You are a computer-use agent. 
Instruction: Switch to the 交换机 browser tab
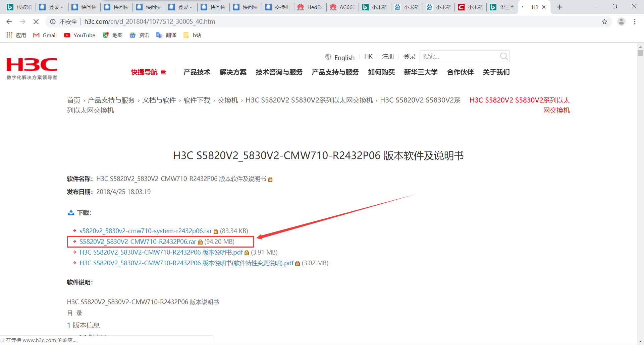click(x=278, y=7)
